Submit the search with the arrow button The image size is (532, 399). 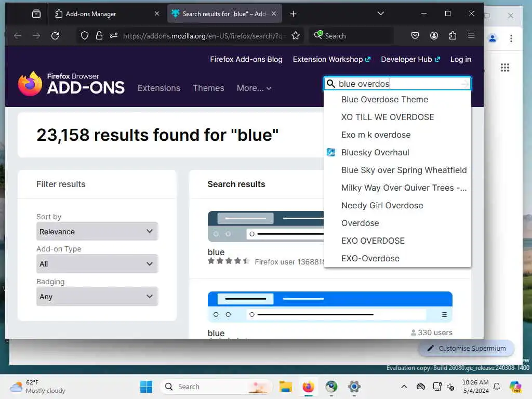pos(465,84)
